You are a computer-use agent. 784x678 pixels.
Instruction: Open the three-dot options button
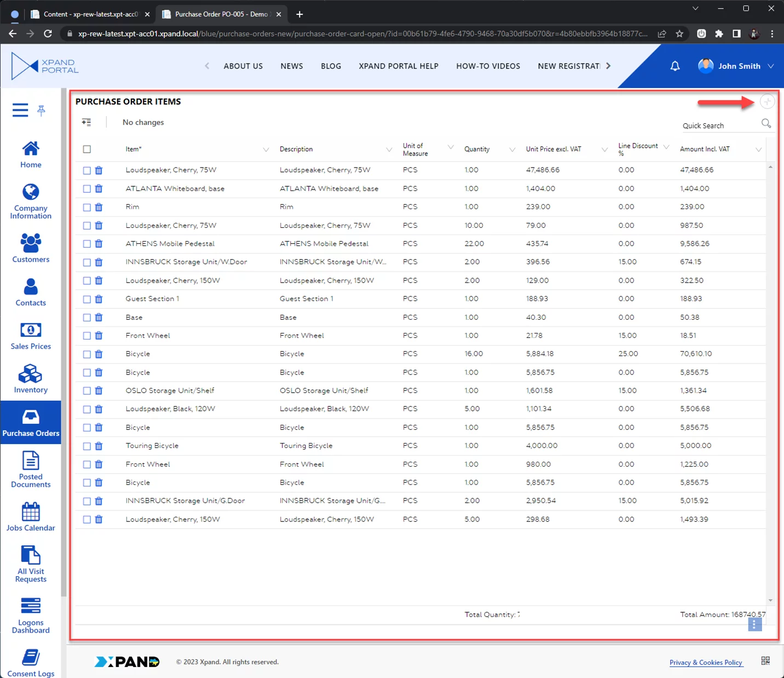(x=754, y=624)
